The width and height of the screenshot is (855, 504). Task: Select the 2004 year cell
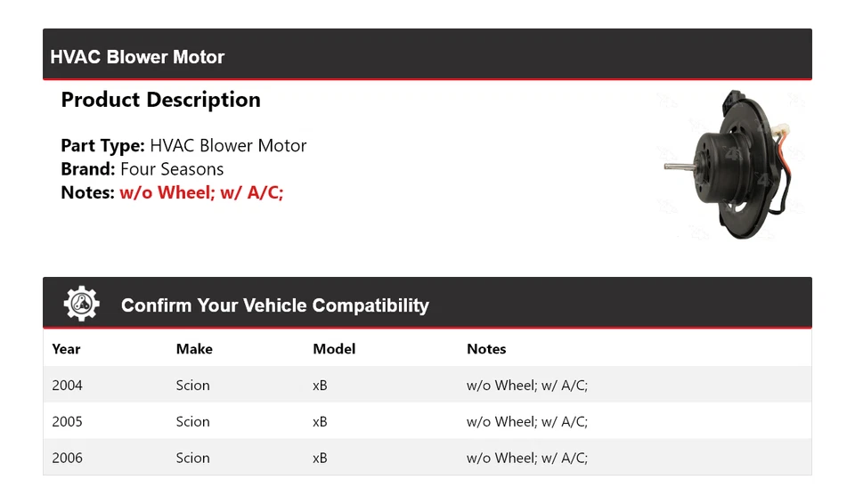[x=67, y=386]
